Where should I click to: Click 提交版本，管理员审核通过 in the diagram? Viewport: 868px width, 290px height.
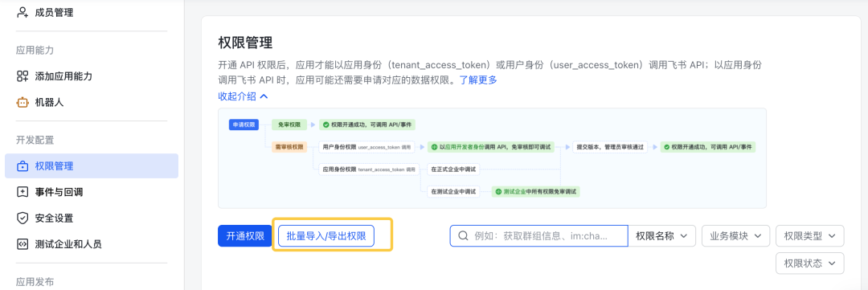tap(610, 147)
